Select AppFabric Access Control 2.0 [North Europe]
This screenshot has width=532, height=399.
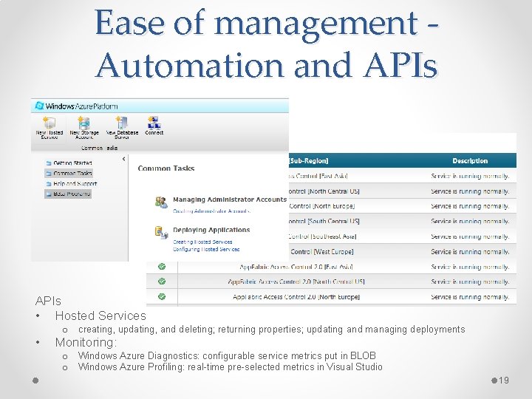pyautogui.click(x=331, y=297)
